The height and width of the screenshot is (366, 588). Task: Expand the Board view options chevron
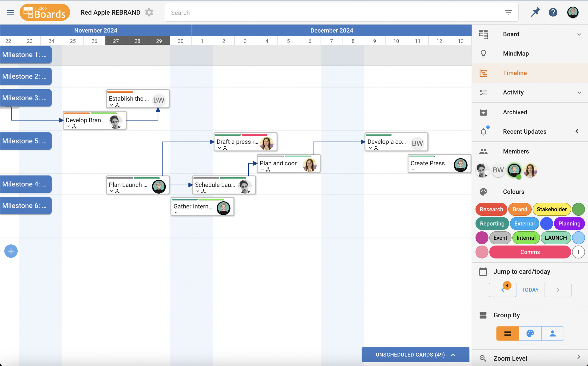[x=579, y=34]
